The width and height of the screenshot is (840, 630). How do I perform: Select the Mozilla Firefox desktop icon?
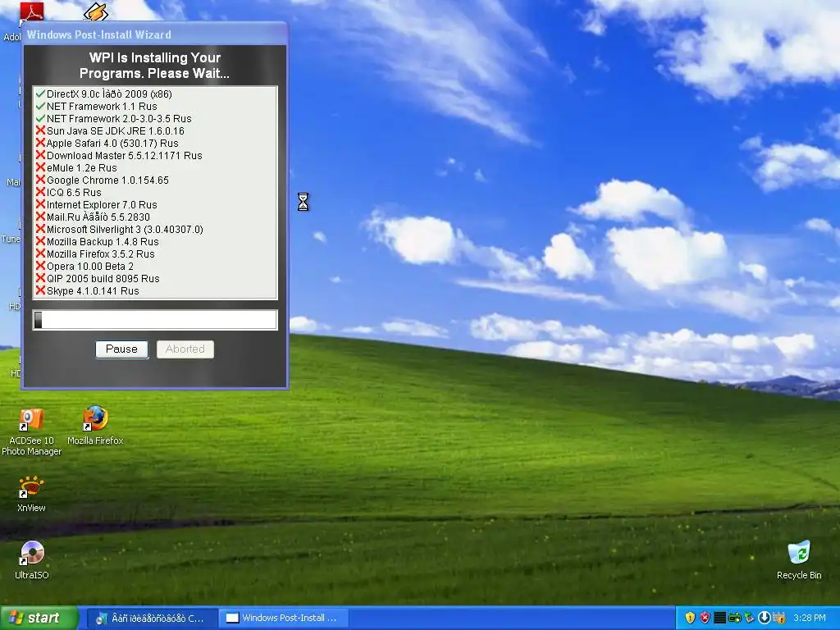[95, 427]
